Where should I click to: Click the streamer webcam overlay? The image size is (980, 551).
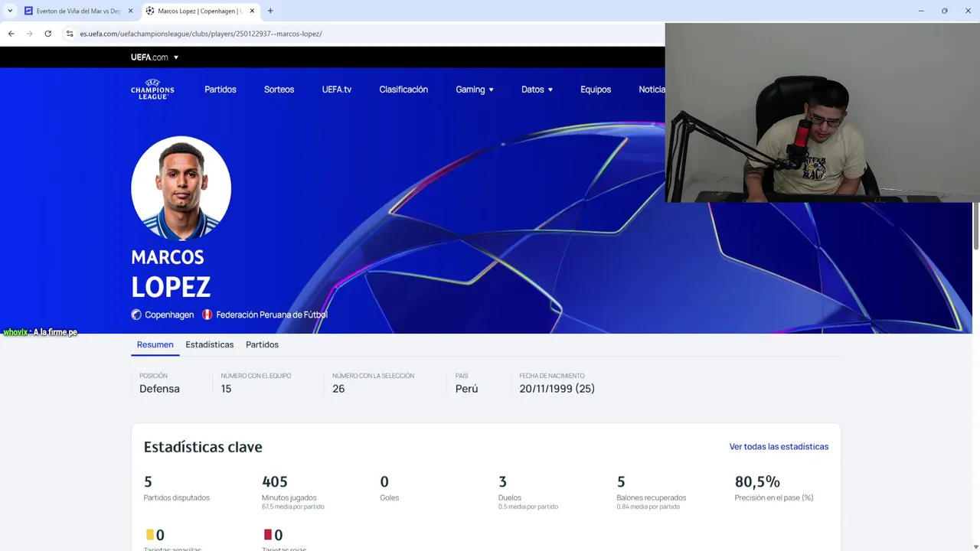822,112
